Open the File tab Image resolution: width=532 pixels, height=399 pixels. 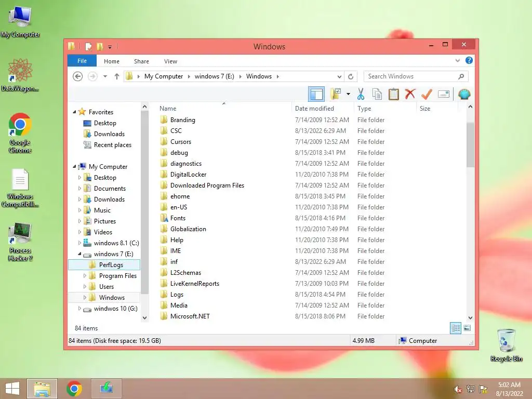82,61
